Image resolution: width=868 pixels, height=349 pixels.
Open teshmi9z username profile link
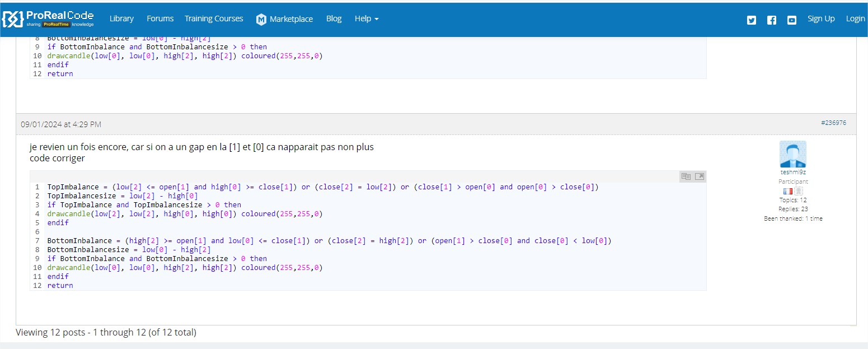click(793, 173)
